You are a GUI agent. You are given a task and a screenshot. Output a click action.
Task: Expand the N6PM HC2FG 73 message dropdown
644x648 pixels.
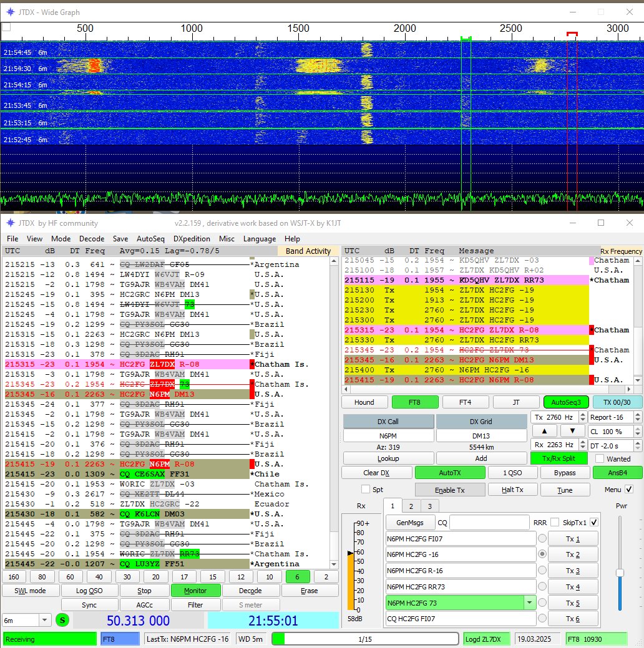coord(529,602)
